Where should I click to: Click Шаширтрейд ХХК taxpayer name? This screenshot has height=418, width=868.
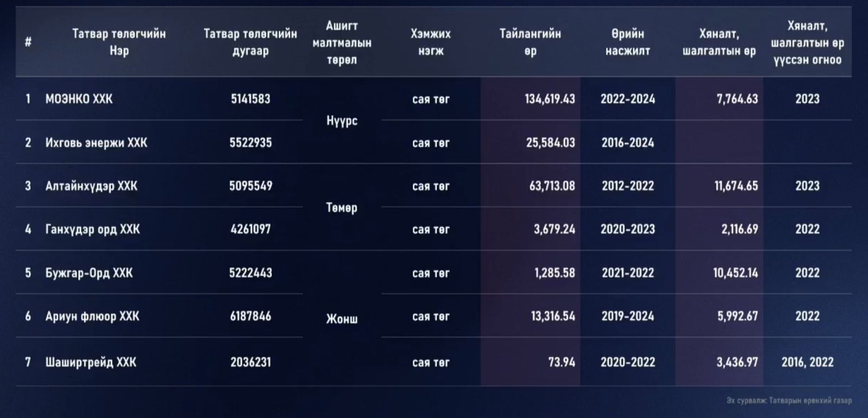(x=91, y=362)
